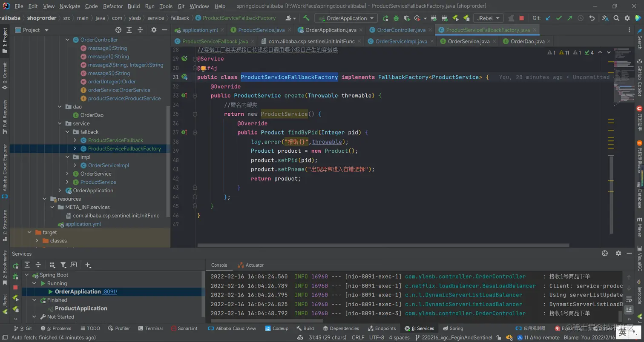Viewport: 644px width, 342px height.
Task: Open Search Everywhere magnifier icon
Action: pos(616,18)
